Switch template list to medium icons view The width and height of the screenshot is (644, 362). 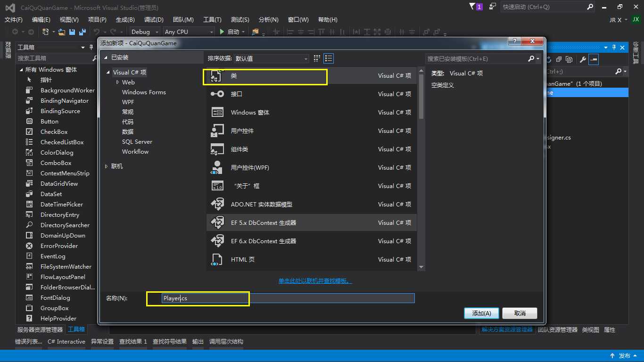(317, 58)
